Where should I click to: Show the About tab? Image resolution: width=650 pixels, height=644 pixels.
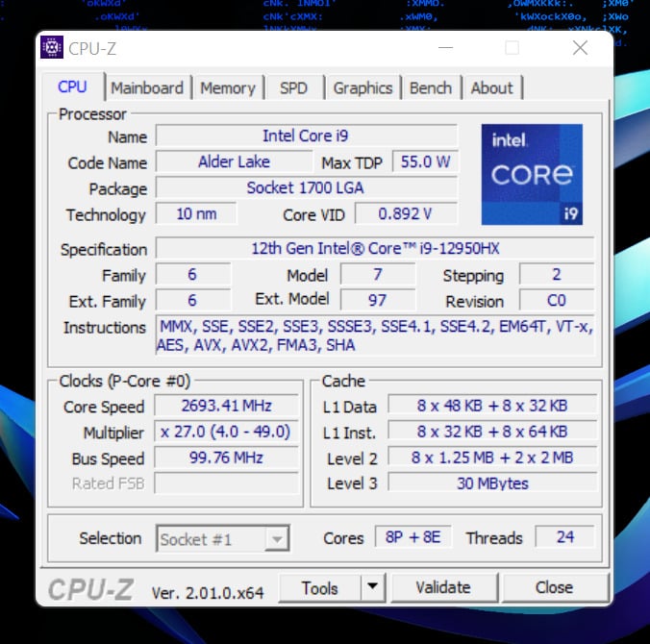491,87
